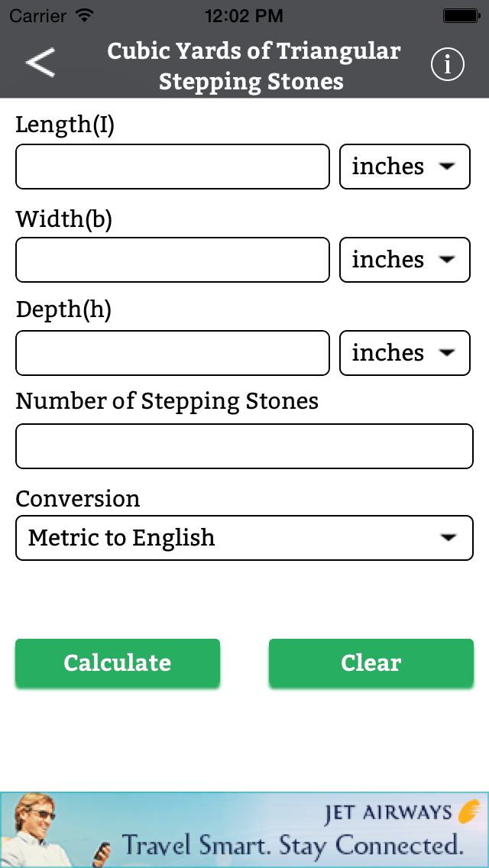Image resolution: width=489 pixels, height=868 pixels.
Task: Expand the Metric to English conversion dropdown
Action: pos(244,538)
